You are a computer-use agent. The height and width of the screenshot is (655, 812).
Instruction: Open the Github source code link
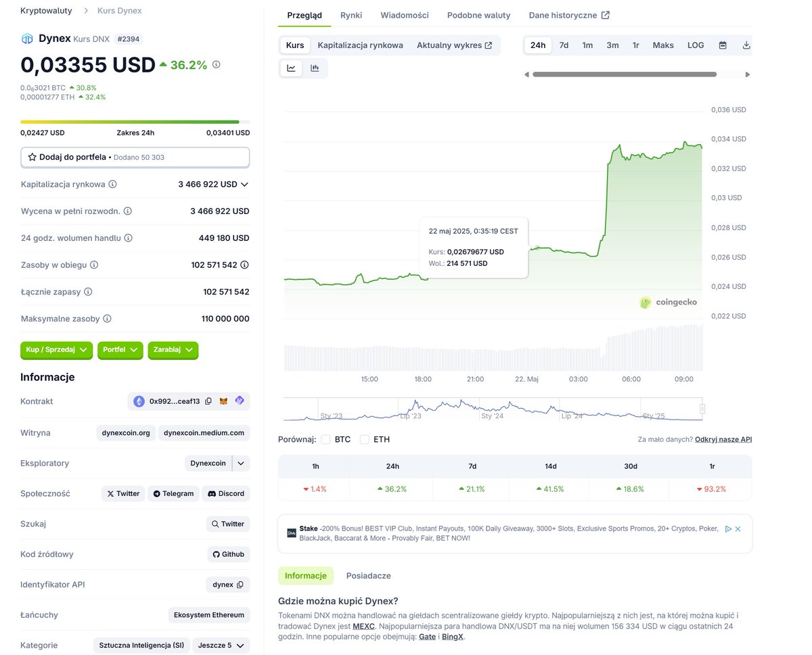pos(228,554)
